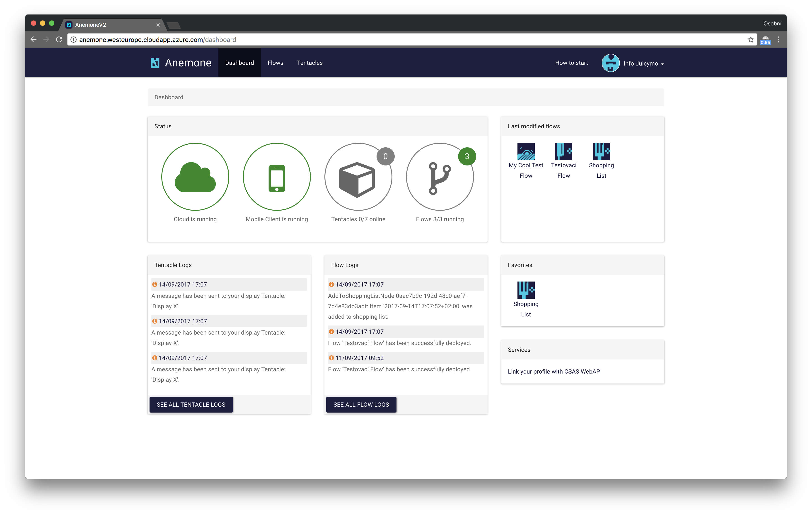Screen dimensions: 812x515
Task: Click the Info Juicymo user avatar
Action: point(610,63)
